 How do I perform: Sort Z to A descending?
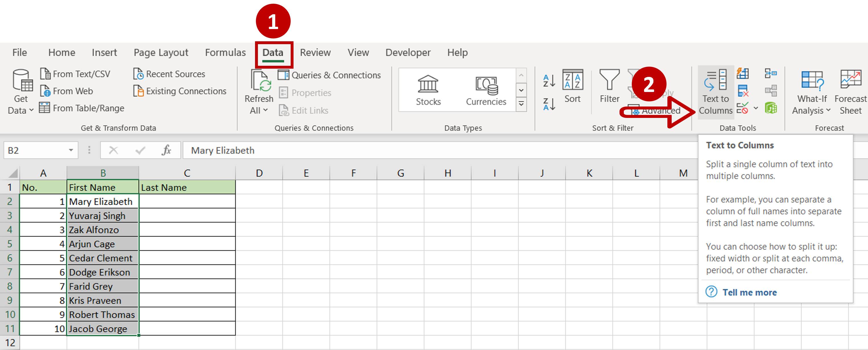[549, 104]
